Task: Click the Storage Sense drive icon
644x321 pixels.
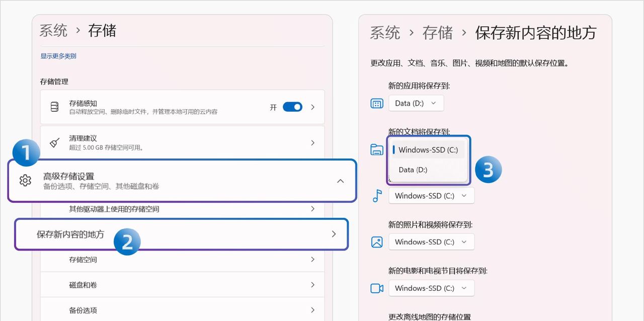Action: coord(54,107)
